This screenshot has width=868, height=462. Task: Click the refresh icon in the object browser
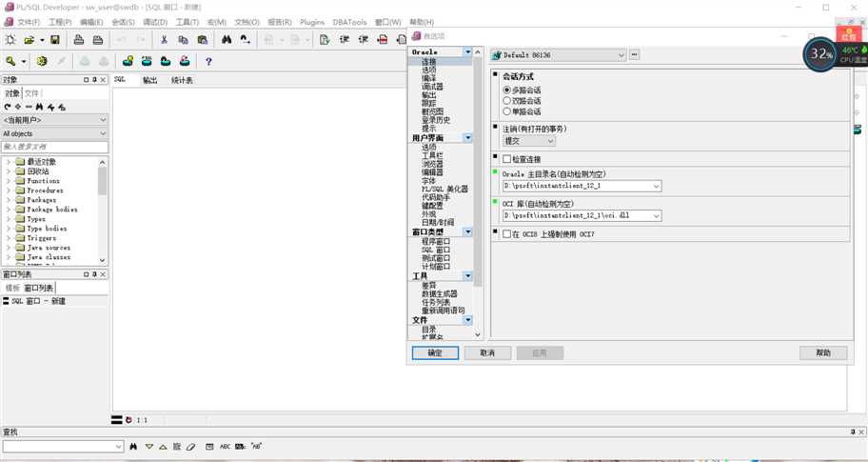click(x=8, y=107)
